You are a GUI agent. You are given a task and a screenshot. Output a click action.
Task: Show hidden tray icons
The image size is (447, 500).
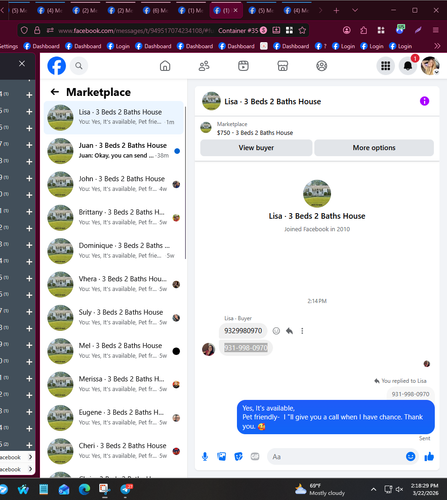pyautogui.click(x=374, y=489)
